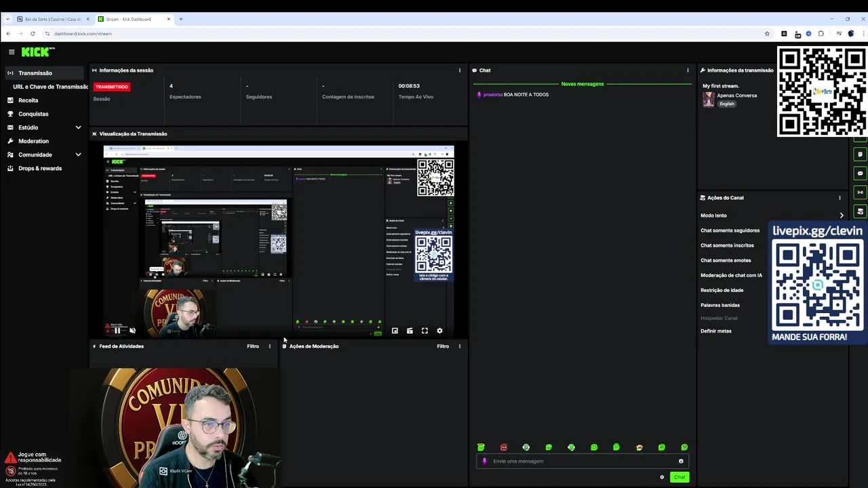
Task: Open Informações da sessão options menu
Action: tap(460, 70)
